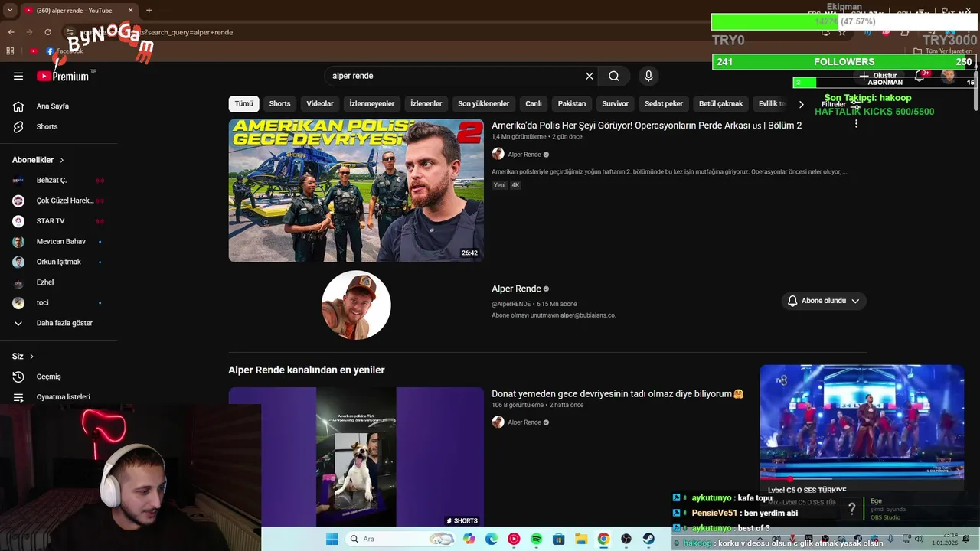Viewport: 980px width, 551px height.
Task: Play the Amerikan Polisi Gece Devriyesi thumbnail
Action: pos(356,191)
